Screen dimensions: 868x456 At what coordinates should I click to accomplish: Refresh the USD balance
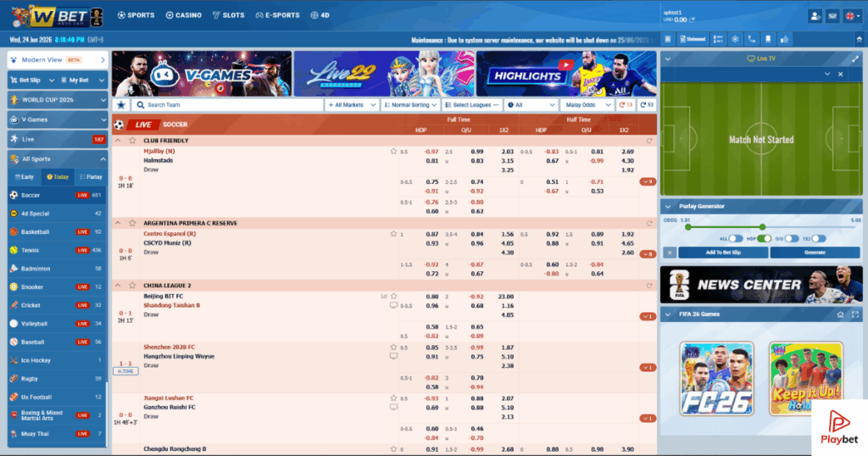click(x=692, y=20)
